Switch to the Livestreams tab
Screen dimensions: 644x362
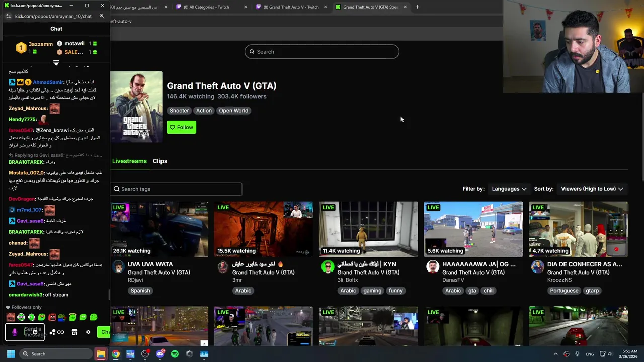(129, 161)
